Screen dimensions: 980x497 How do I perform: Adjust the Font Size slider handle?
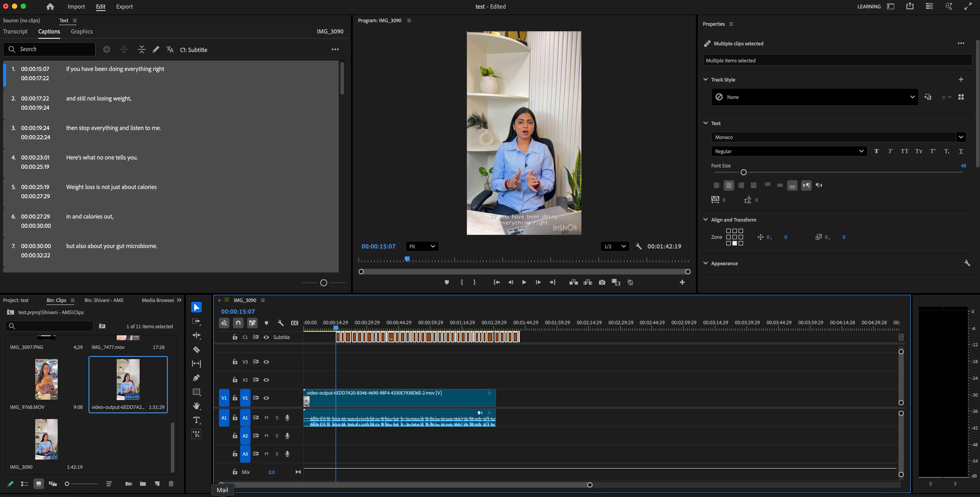click(x=743, y=172)
